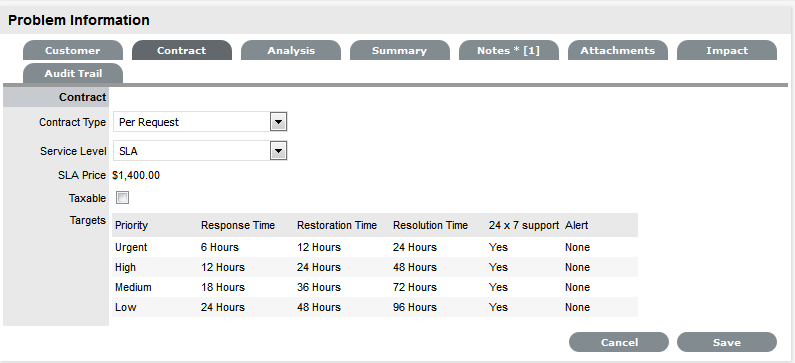Select the Low priority row label
This screenshot has height=363, width=795.
tap(125, 307)
